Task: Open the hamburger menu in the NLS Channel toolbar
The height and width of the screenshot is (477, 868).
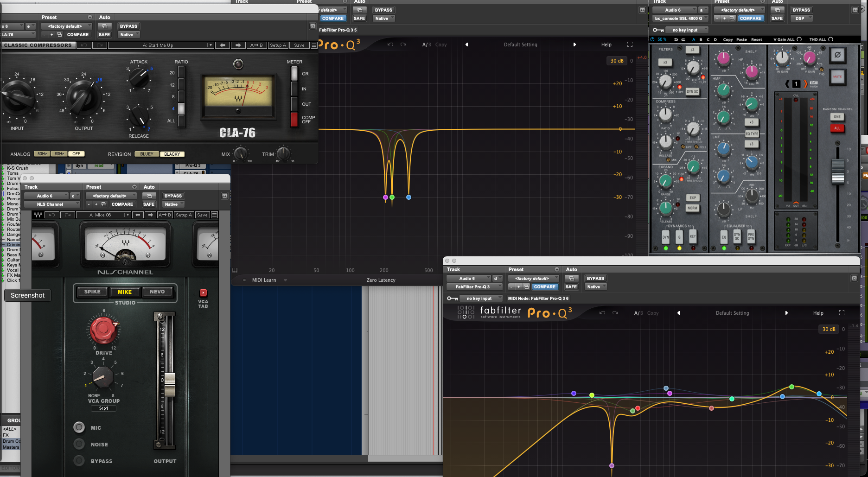Action: pyautogui.click(x=214, y=215)
